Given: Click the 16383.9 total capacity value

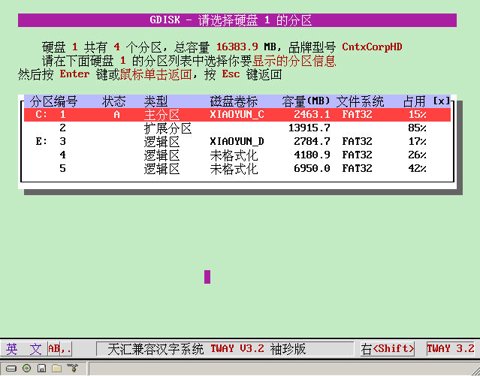Looking at the screenshot, I should click(x=237, y=46).
